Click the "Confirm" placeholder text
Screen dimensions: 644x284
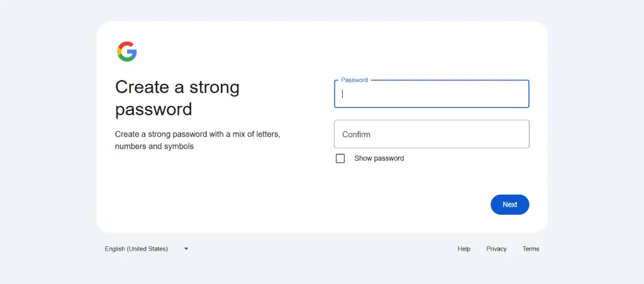pos(356,135)
